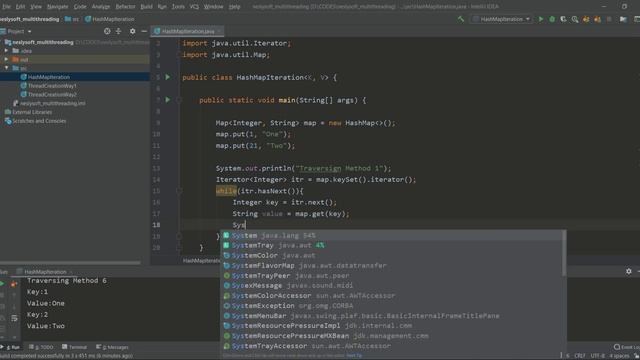Viewport: 640px width, 360px height.
Task: Select the HashMapIteration tab in Run panel
Action: coord(45,271)
